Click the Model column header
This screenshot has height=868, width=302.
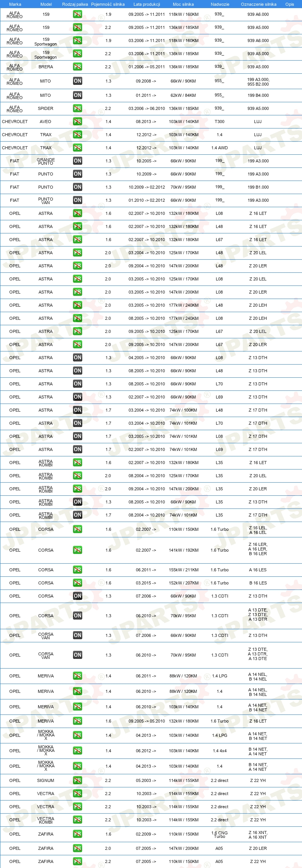(x=46, y=4)
